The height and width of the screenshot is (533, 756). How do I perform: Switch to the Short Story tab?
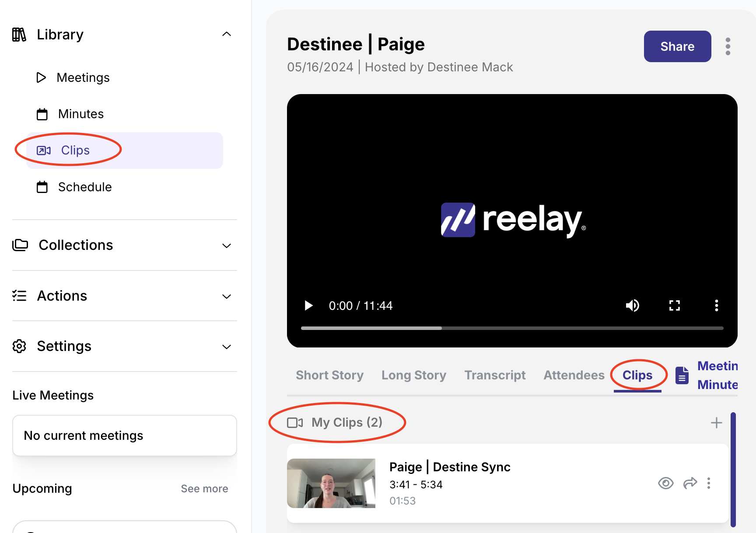(329, 375)
